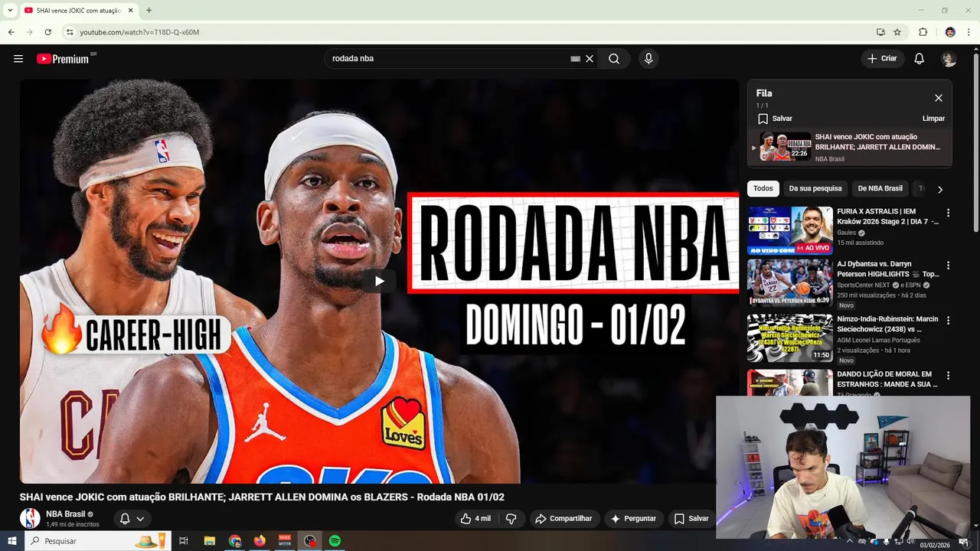Open a new Chrome tab
This screenshot has width=980, height=551.
tap(149, 11)
